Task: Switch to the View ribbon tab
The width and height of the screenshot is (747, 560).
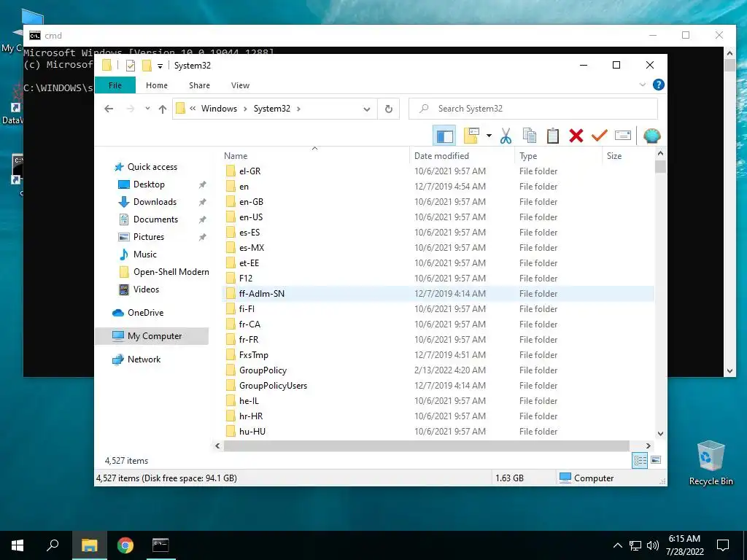Action: pos(240,85)
